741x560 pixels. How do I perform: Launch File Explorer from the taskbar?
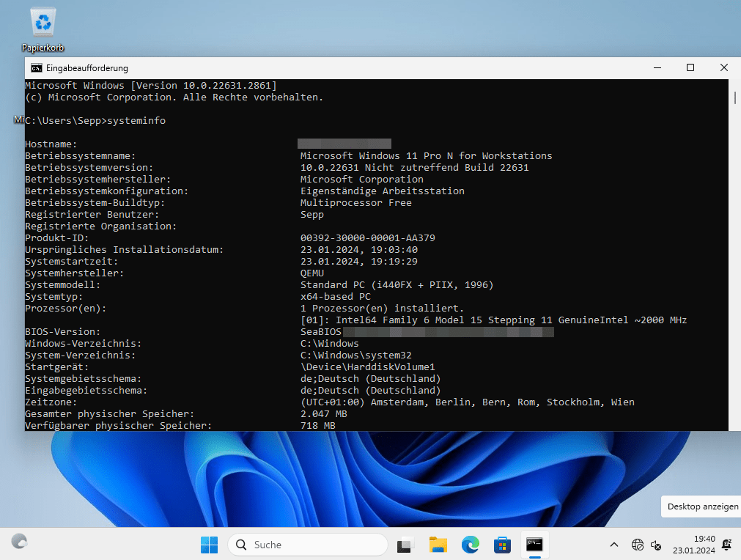pyautogui.click(x=438, y=545)
